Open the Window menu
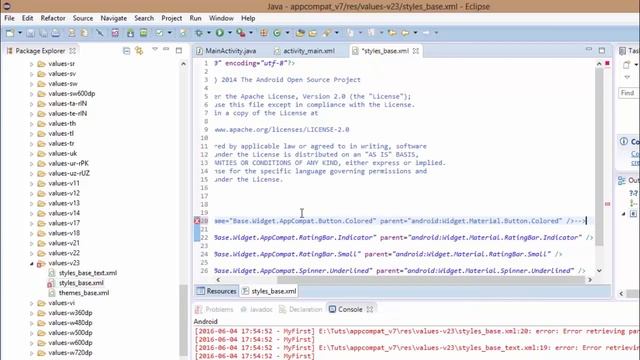The width and height of the screenshot is (640, 360). (x=221, y=18)
